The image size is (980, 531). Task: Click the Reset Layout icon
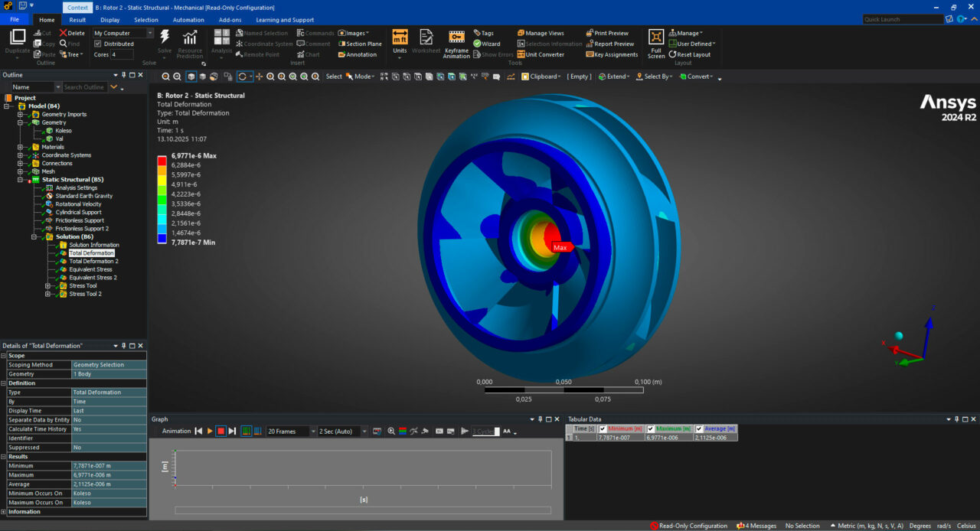pyautogui.click(x=672, y=54)
